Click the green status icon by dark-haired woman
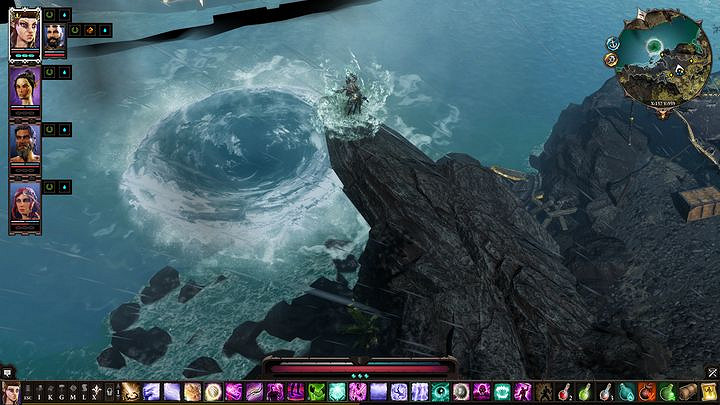720x405 pixels. click(x=50, y=72)
